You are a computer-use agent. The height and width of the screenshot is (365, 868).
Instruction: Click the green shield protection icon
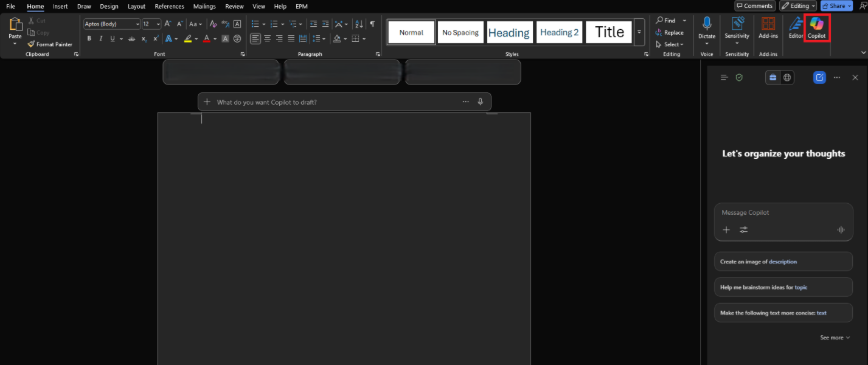click(739, 77)
